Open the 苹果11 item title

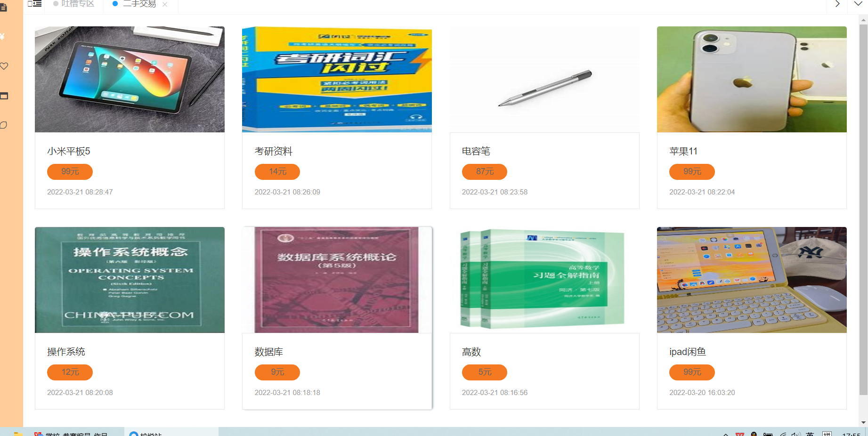[x=683, y=151]
